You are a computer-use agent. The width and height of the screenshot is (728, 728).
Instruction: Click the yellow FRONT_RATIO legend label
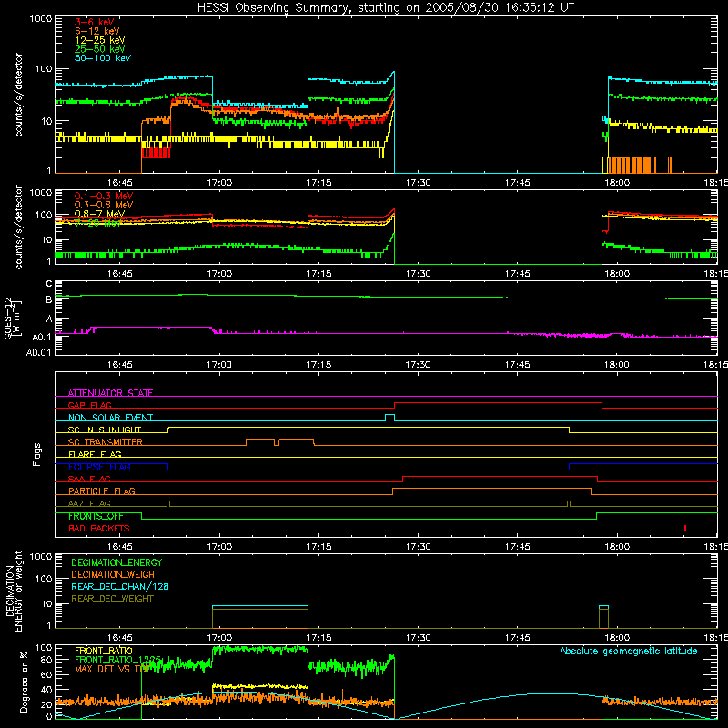[x=104, y=651]
